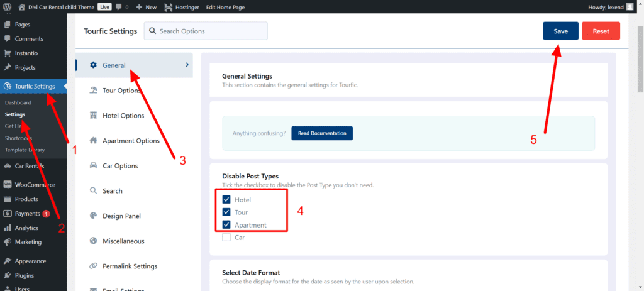The height and width of the screenshot is (291, 644).
Task: Click the WooCommerce icon in sidebar
Action: pyautogui.click(x=8, y=185)
